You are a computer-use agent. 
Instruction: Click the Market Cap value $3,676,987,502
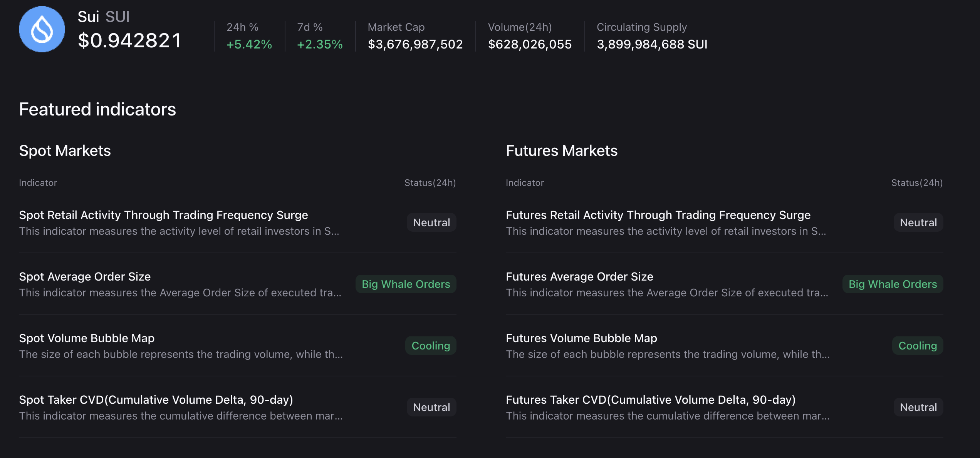[x=415, y=44]
